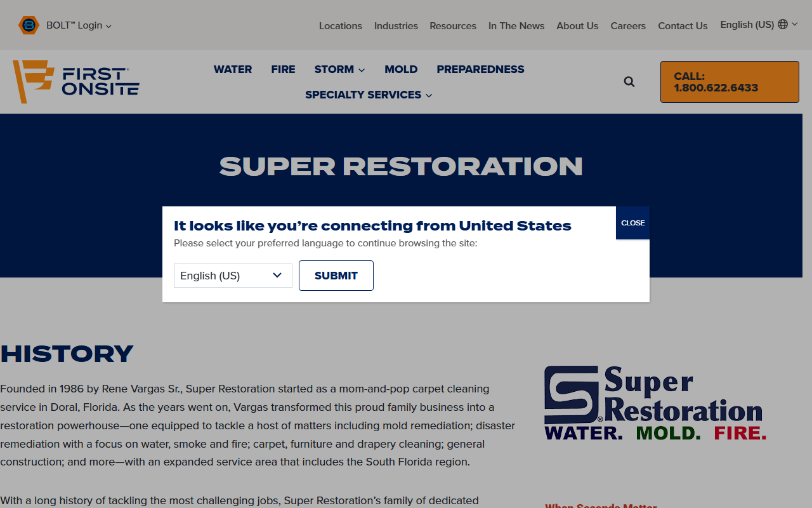Viewport: 812px width, 508px height.
Task: Open the PREPAREDNESS menu item
Action: pos(480,69)
